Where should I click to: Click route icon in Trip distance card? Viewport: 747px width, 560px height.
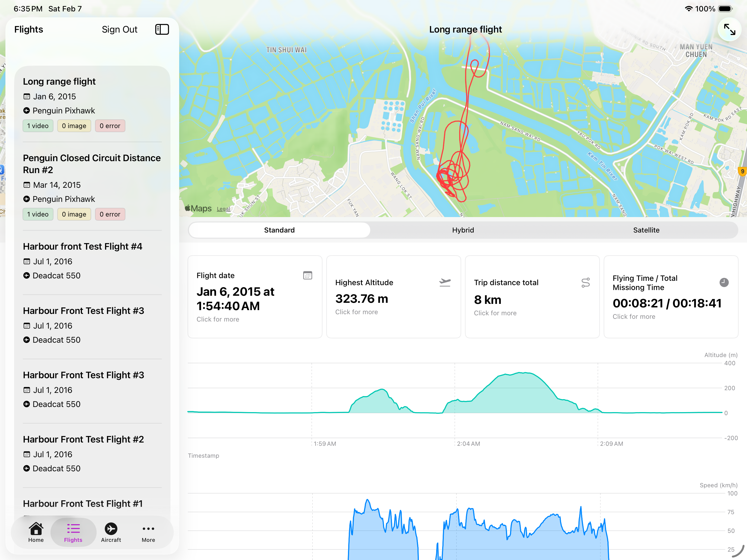point(585,282)
